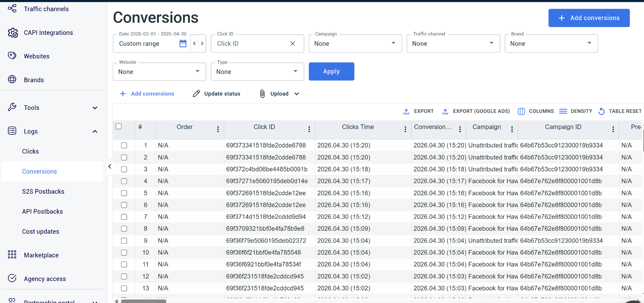Expand the Upload options chevron
Screen dimensions: 644x303
pos(297,94)
